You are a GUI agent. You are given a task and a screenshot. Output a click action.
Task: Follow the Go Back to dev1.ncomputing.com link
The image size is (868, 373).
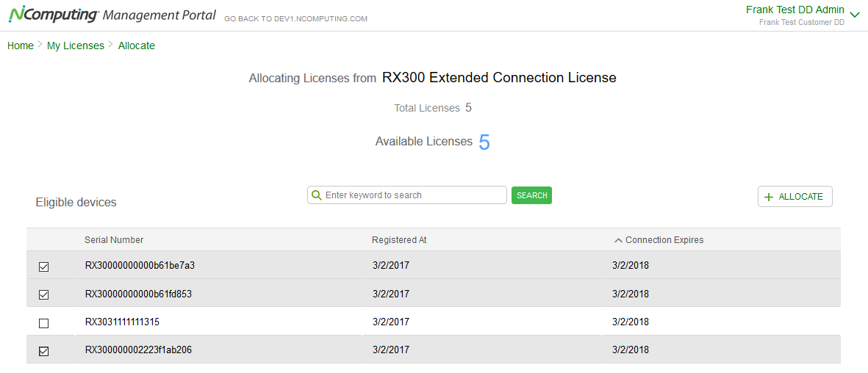coord(296,19)
